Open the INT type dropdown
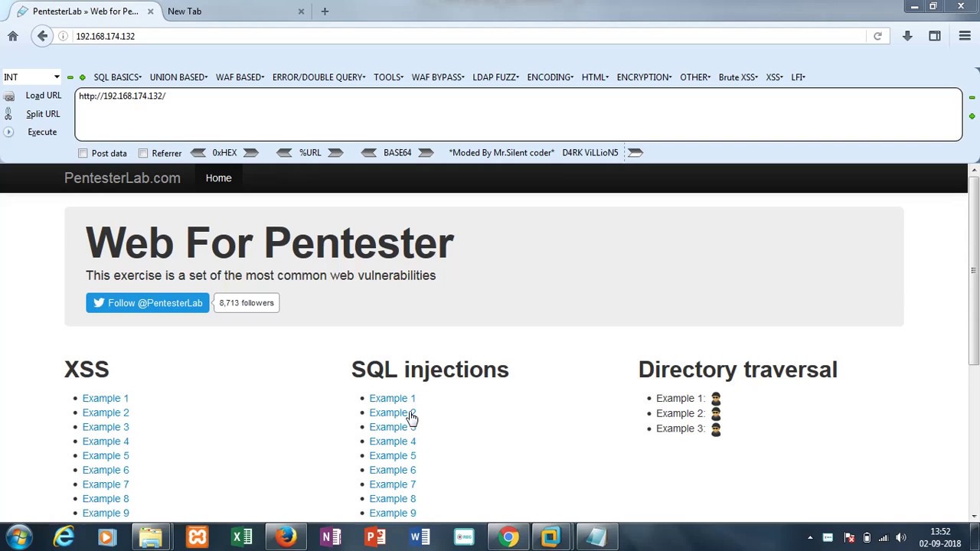The height and width of the screenshot is (551, 980). coord(31,77)
